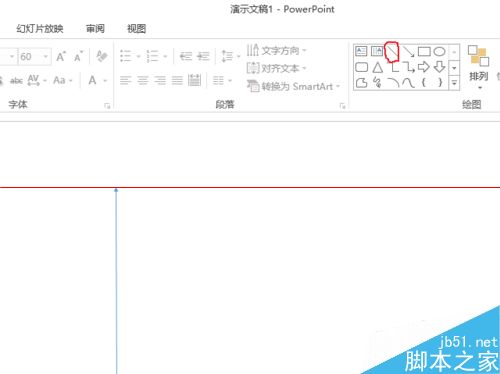Apply font color with the A icon
The width and height of the screenshot is (500, 374).
click(92, 80)
